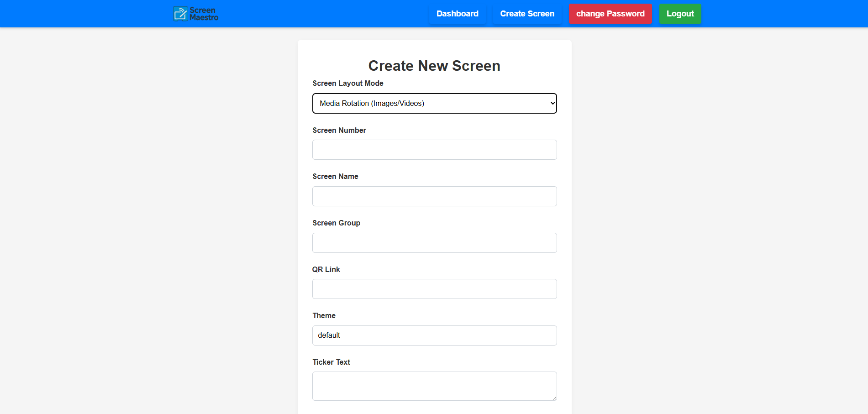Click the Theme label text
868x414 pixels.
[x=324, y=316]
